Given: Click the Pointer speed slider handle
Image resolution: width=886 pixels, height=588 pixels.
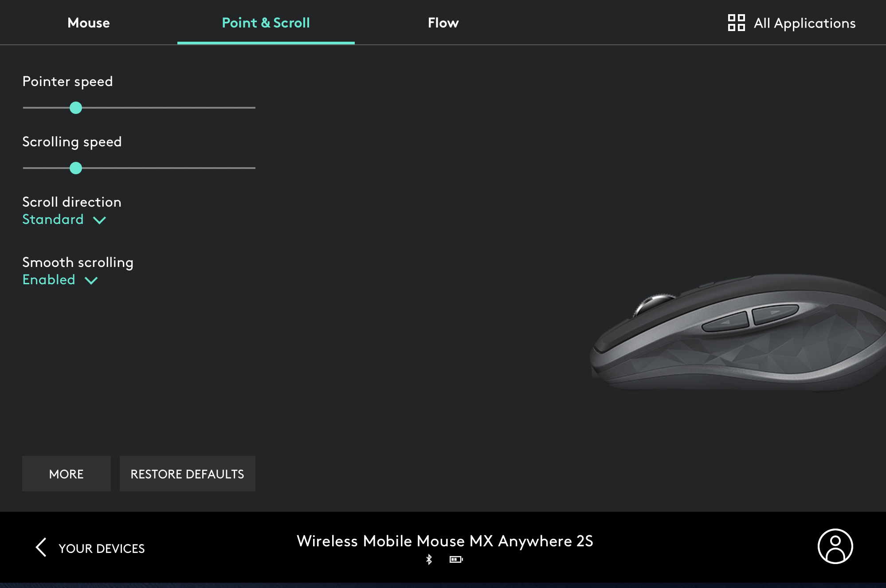Looking at the screenshot, I should pyautogui.click(x=76, y=108).
